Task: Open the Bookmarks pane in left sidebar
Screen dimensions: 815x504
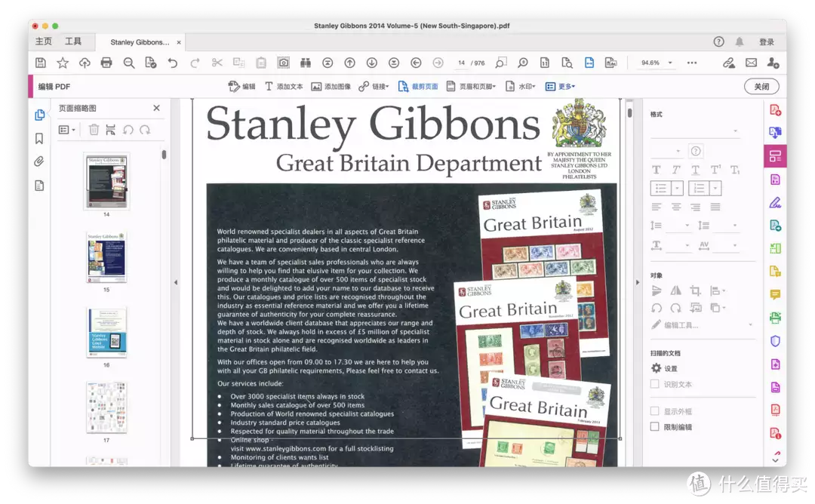Action: pyautogui.click(x=39, y=139)
